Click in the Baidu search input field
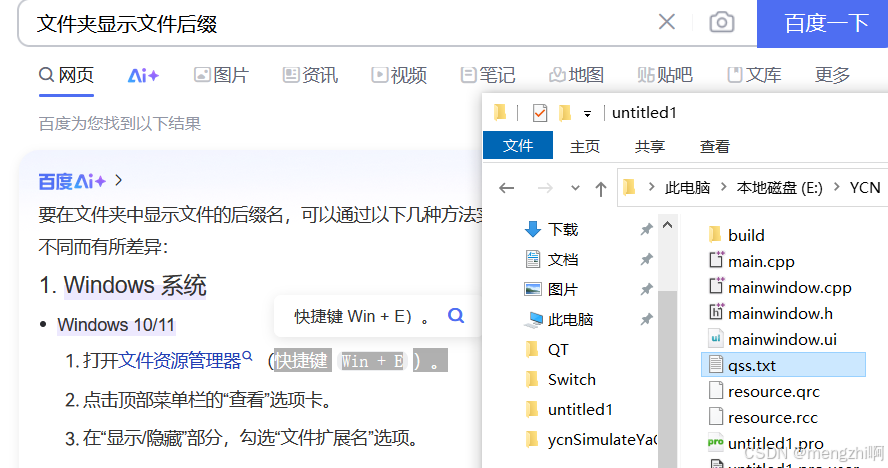Screen dimensions: 888x468 point(340,24)
